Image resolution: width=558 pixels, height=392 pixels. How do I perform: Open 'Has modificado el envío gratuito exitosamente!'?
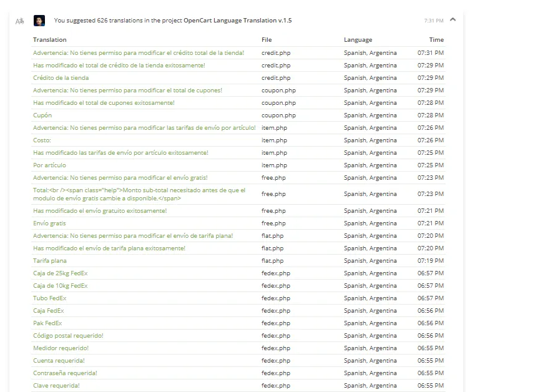pos(100,211)
